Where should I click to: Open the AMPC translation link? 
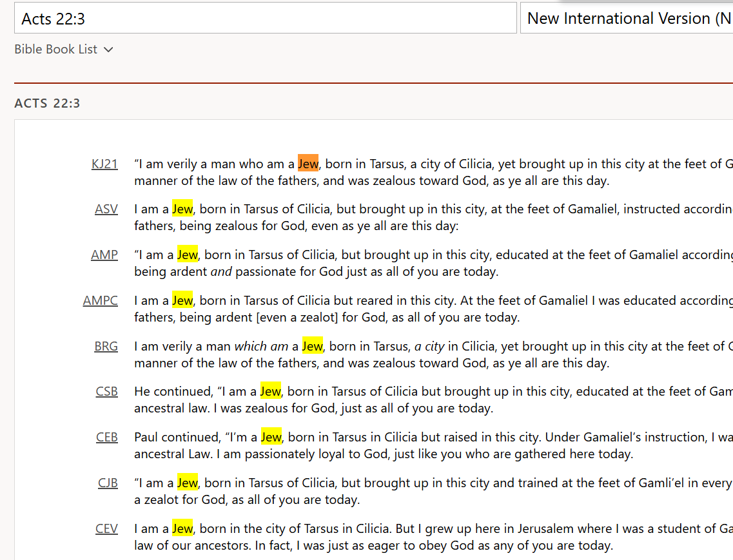click(x=101, y=300)
